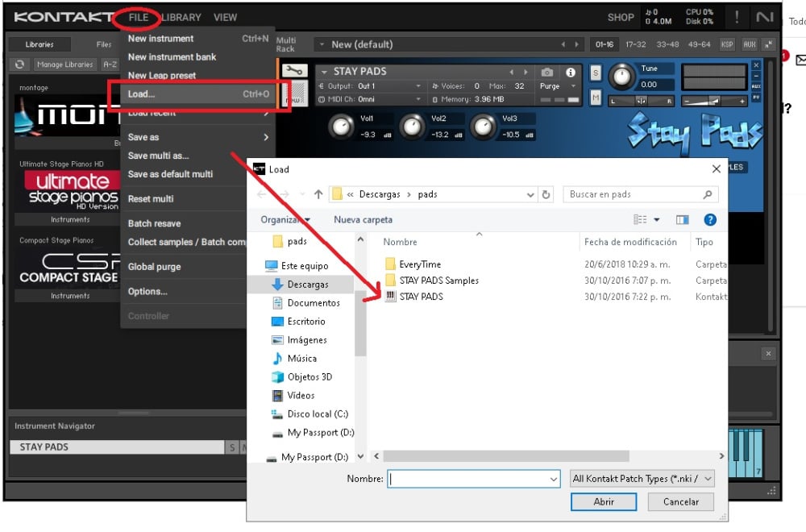This screenshot has width=806, height=532.
Task: Click the search magnifier in Buscar en pads
Action: 708,194
